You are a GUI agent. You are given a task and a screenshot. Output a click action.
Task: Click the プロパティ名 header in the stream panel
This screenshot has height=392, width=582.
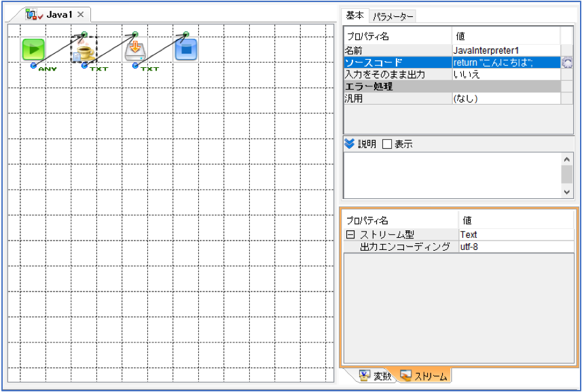click(401, 221)
